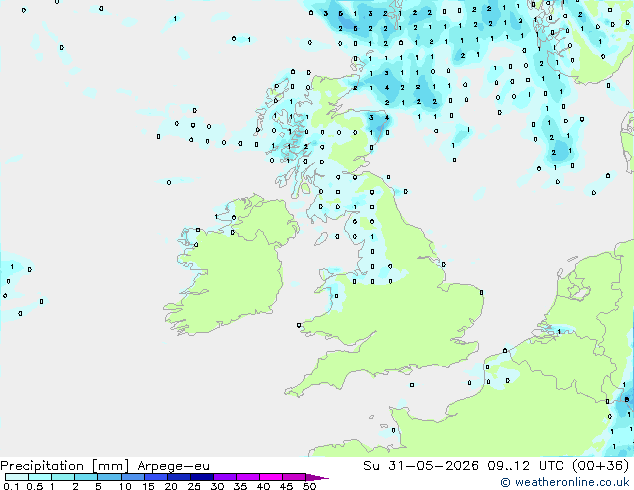This screenshot has width=634, height=490.
Task: Pick the 45–50 mm legend swatch
Action: click(294, 477)
